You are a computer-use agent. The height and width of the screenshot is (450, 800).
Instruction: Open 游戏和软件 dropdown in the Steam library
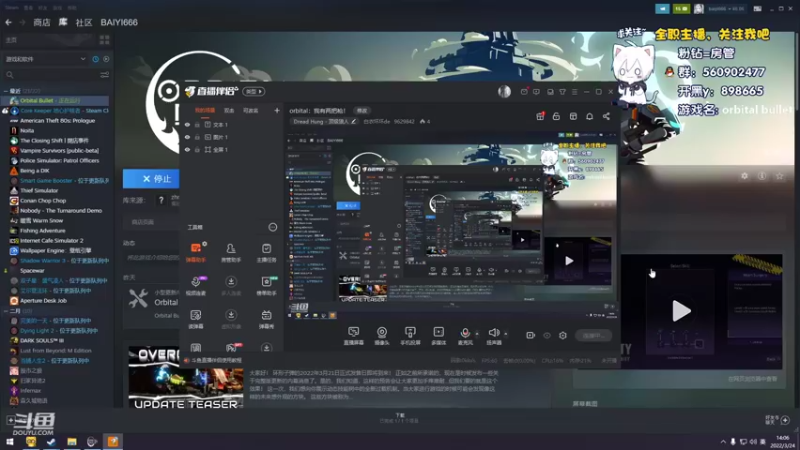click(45, 59)
